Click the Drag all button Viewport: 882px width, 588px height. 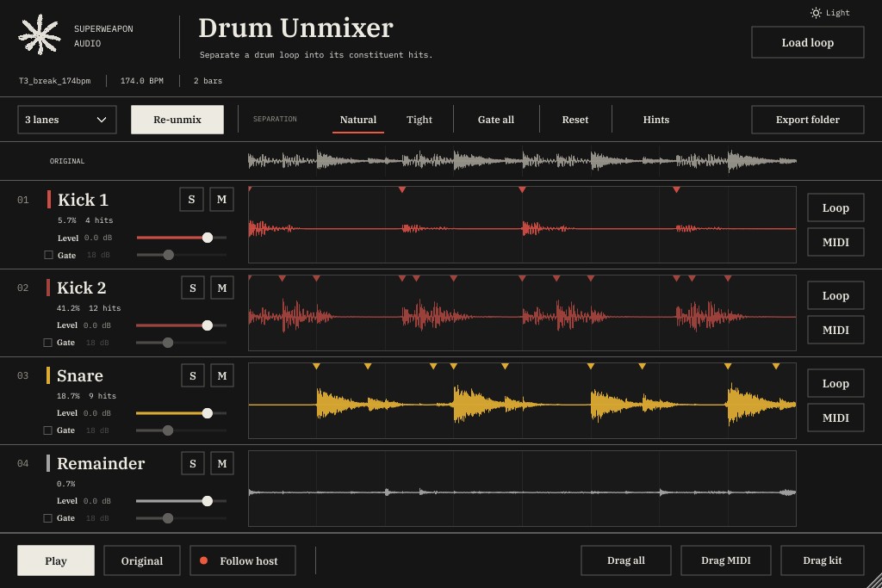tap(626, 560)
